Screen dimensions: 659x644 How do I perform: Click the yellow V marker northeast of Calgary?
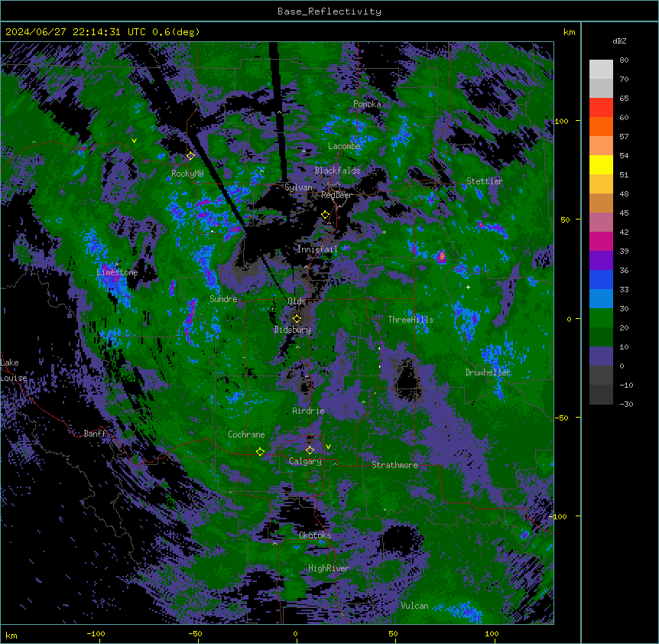click(x=328, y=447)
